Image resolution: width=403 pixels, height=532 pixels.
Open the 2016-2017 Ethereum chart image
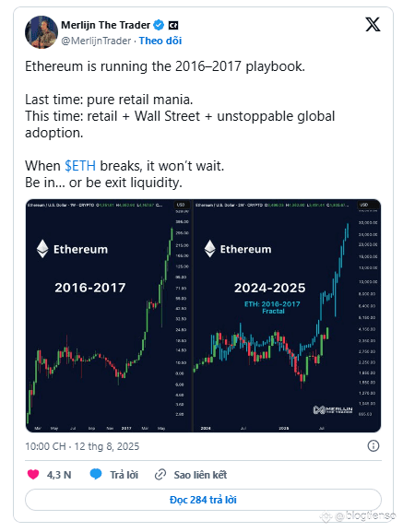tap(109, 315)
